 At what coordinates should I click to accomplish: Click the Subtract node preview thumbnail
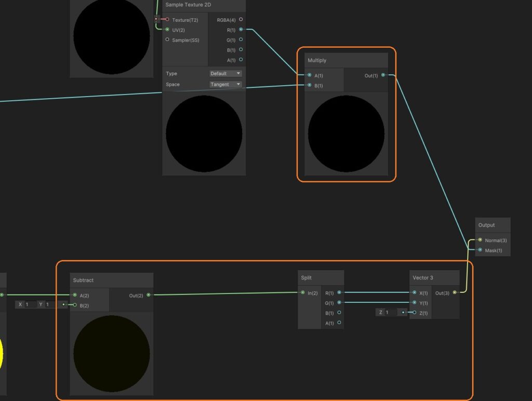pyautogui.click(x=112, y=354)
